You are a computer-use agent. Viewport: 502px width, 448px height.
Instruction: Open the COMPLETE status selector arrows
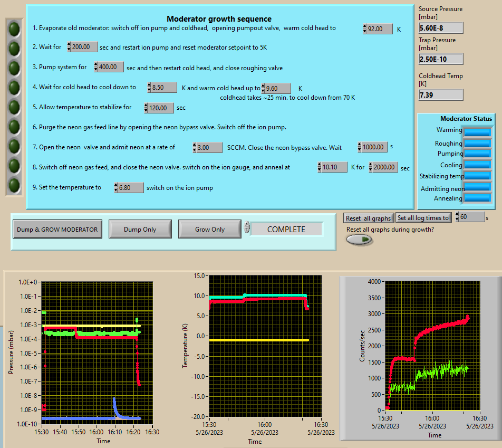pyautogui.click(x=247, y=229)
